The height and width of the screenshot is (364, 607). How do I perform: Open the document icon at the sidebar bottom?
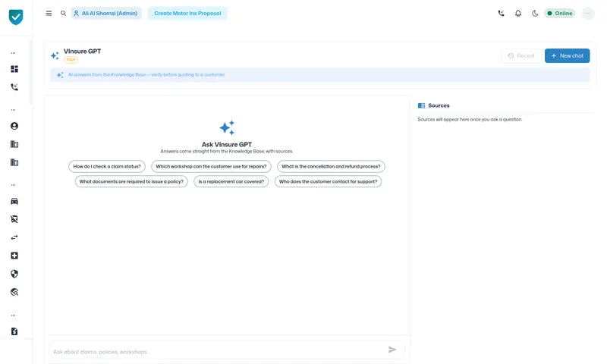coord(14,331)
